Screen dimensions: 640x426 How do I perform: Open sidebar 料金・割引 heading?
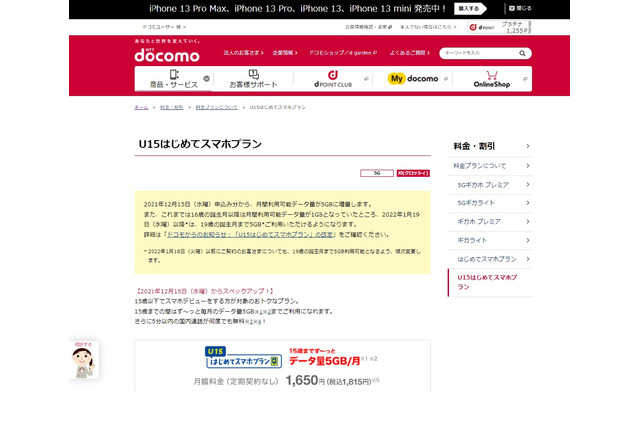490,146
